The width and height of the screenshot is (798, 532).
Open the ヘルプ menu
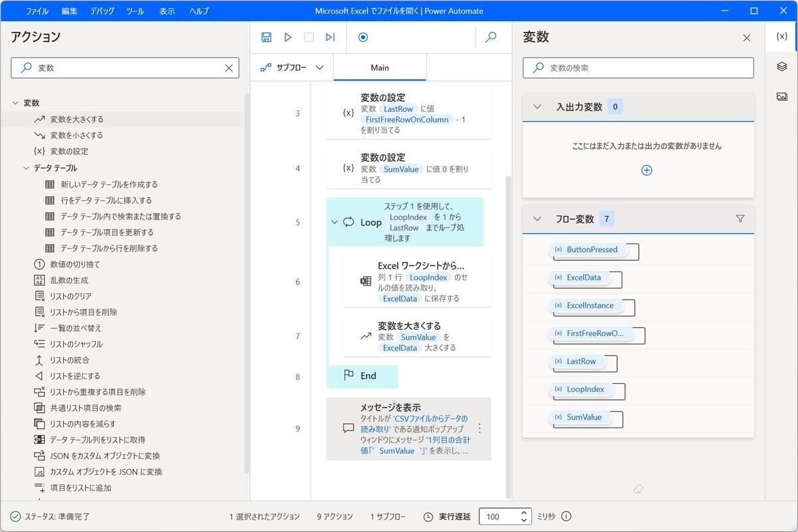pyautogui.click(x=199, y=11)
